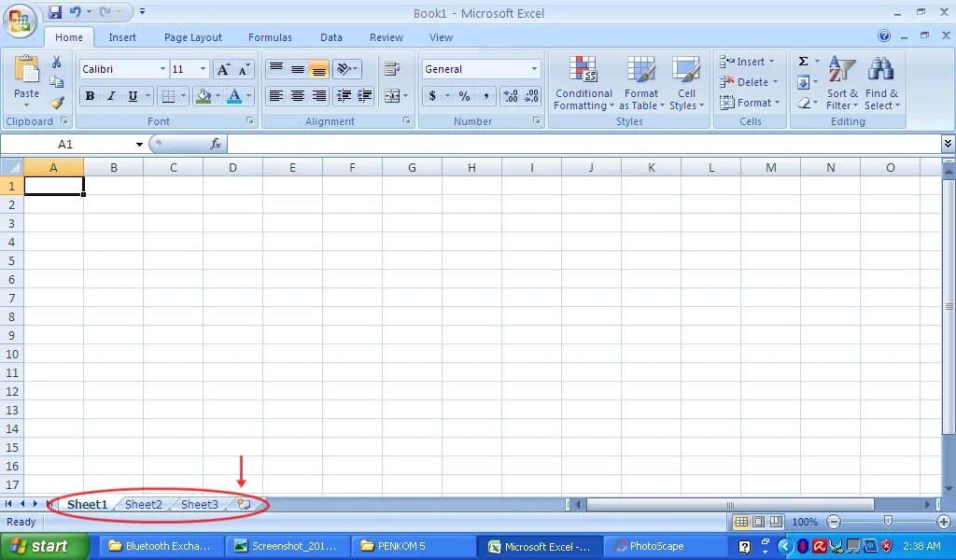Apply fill color paint bucket

pyautogui.click(x=204, y=96)
